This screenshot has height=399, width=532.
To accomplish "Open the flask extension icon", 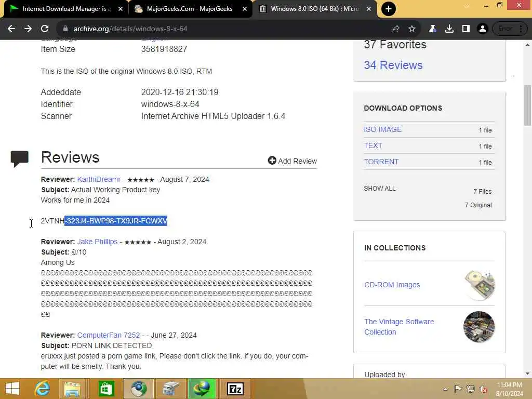I will 432,29.
